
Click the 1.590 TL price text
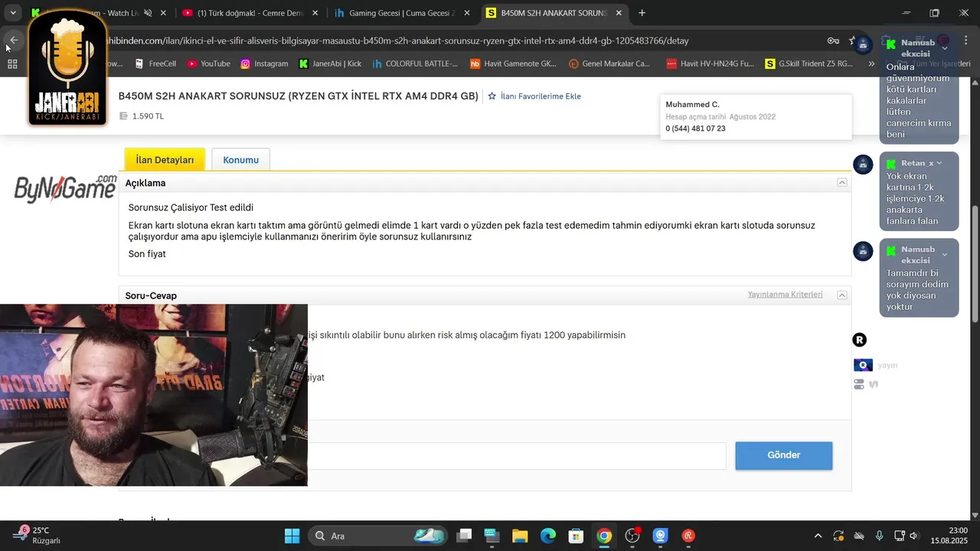[148, 116]
